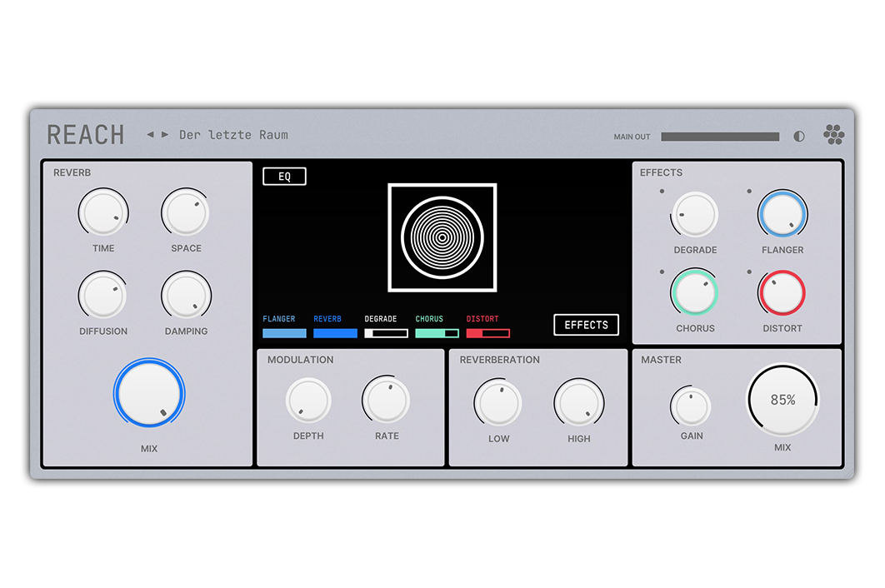This screenshot has width=885, height=588.
Task: Click the hexagon dots logo icon
Action: coord(833,135)
